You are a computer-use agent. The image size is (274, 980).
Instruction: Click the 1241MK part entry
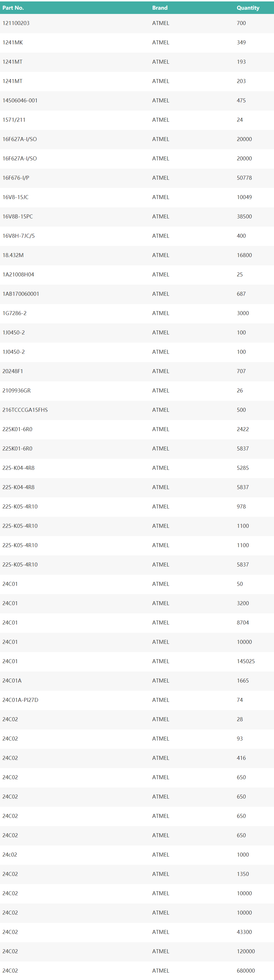pos(13,43)
